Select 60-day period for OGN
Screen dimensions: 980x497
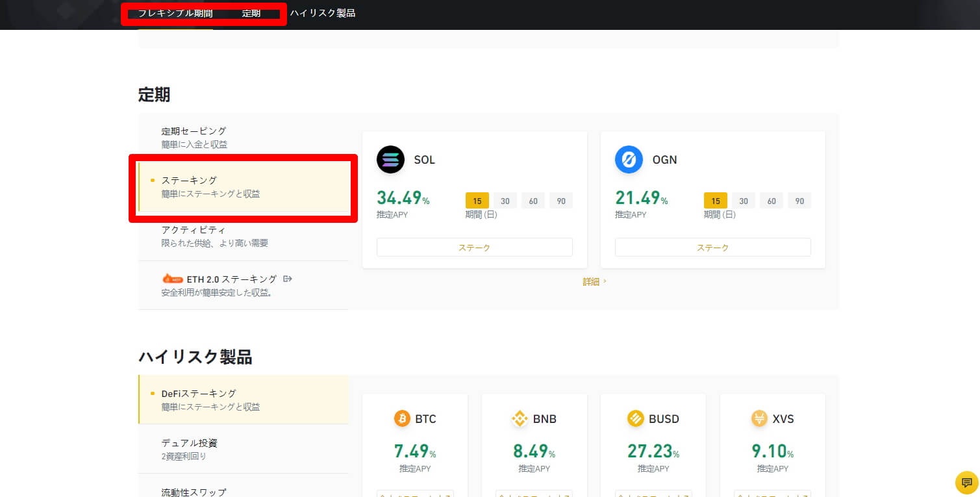point(771,201)
